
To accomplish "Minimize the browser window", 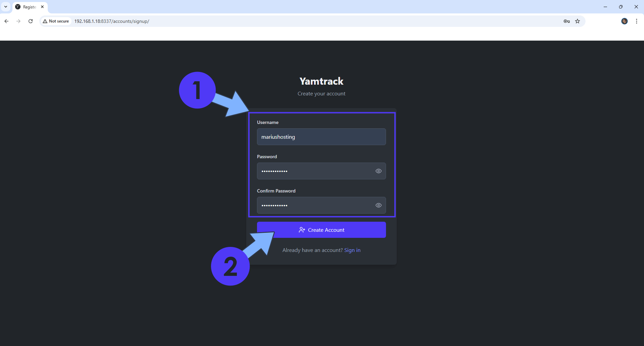I will (x=605, y=7).
